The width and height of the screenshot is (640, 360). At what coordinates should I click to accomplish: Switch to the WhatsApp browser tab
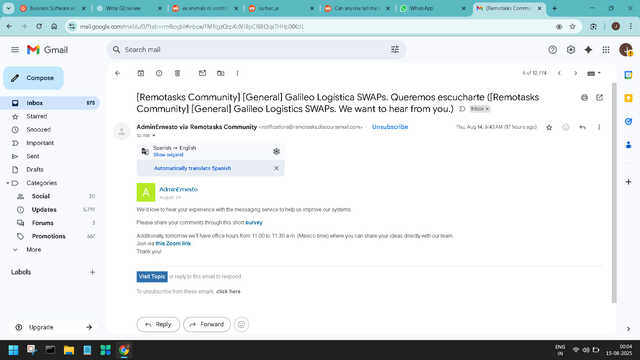click(433, 8)
